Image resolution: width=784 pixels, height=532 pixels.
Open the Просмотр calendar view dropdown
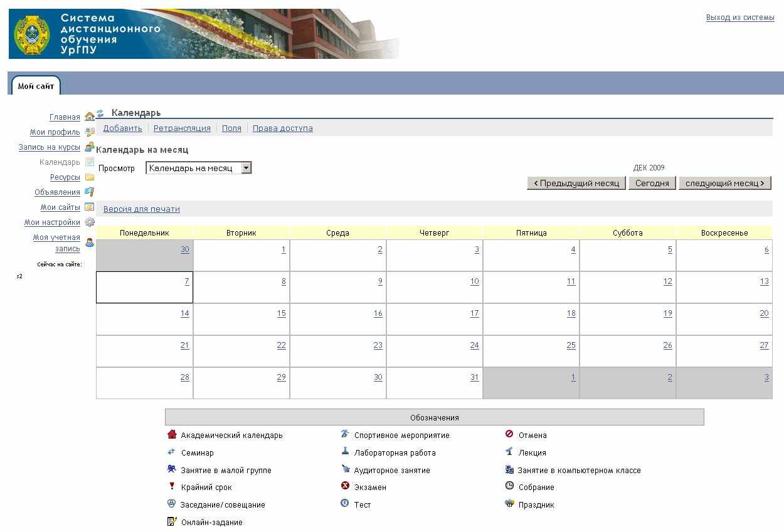click(x=198, y=168)
